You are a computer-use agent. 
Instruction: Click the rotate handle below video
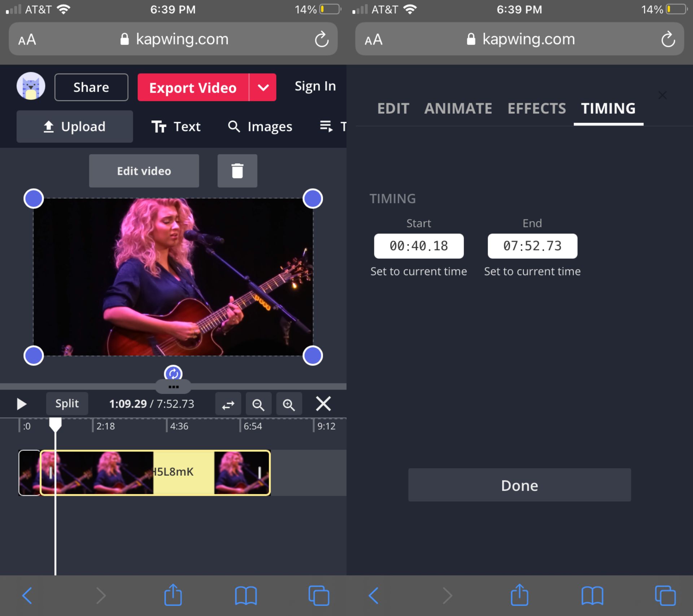click(x=173, y=373)
